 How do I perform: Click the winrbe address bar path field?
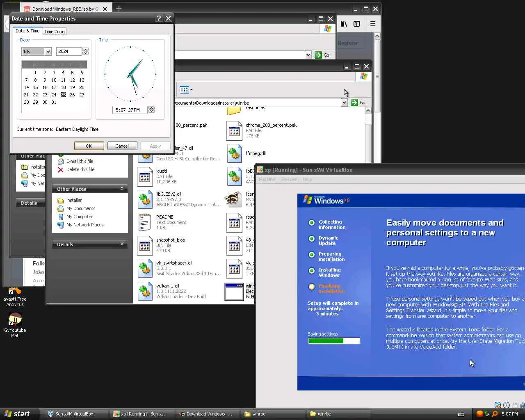pos(257,103)
